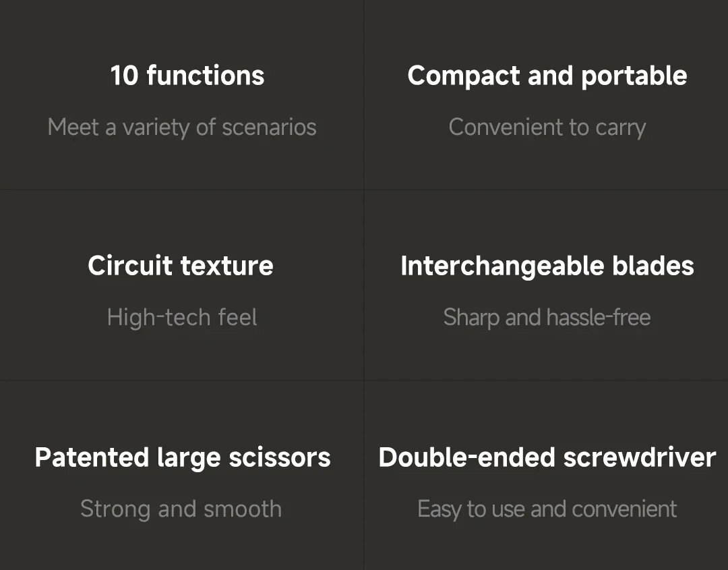Select the "High-tech feel" subtitle
The width and height of the screenshot is (728, 570).
(x=182, y=317)
